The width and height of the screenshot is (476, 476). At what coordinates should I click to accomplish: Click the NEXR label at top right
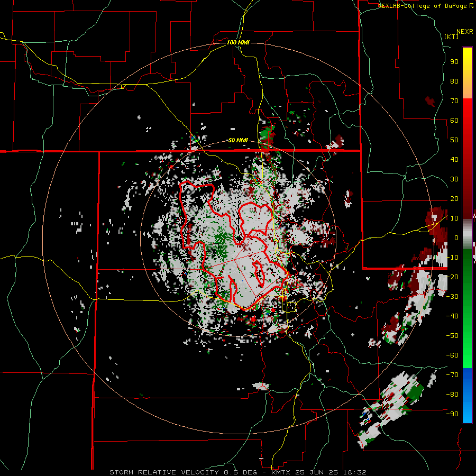click(465, 32)
